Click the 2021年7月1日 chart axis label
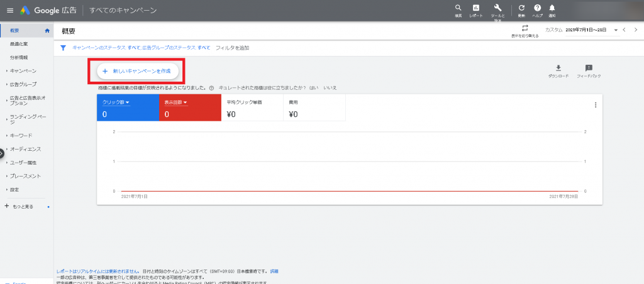This screenshot has width=644, height=284. (x=135, y=197)
